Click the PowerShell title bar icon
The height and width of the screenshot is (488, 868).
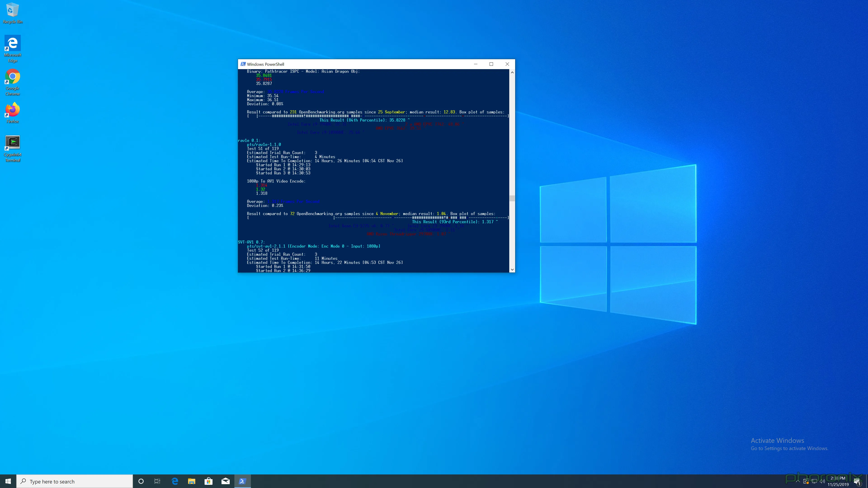coord(243,64)
